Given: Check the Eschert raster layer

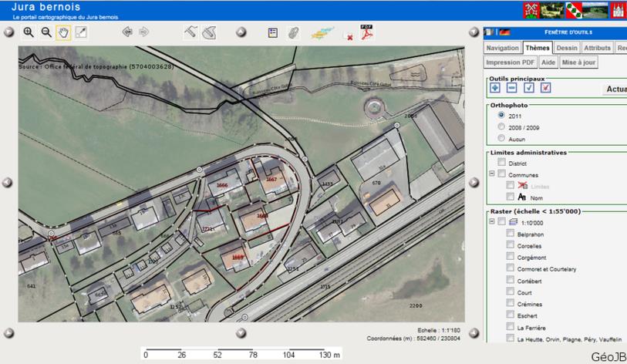Looking at the screenshot, I should pos(510,315).
